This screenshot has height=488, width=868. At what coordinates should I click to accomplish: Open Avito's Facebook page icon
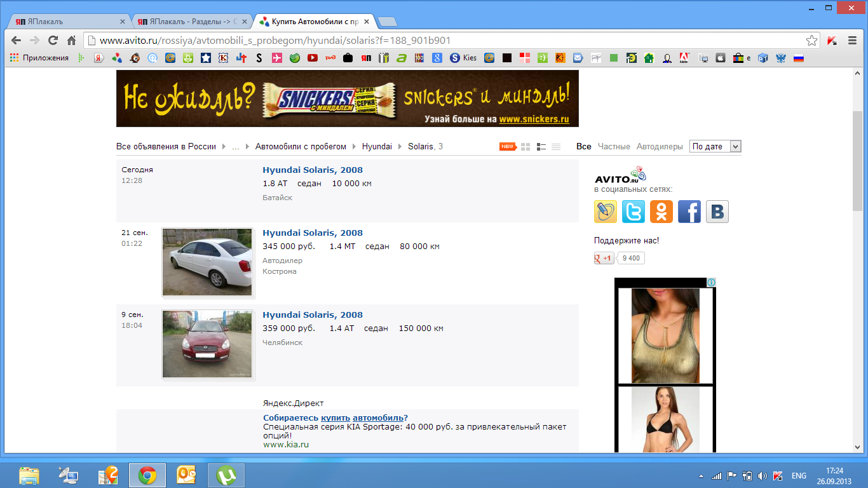[689, 212]
